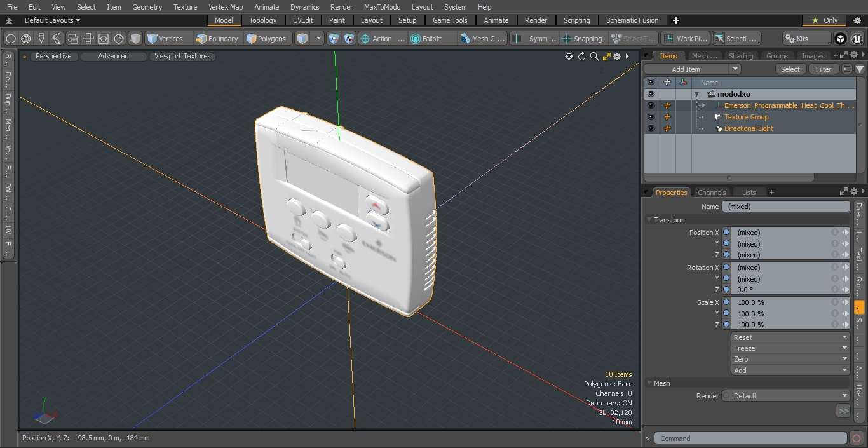Open the Vertex Map menu
This screenshot has width=868, height=448.
(x=226, y=7)
